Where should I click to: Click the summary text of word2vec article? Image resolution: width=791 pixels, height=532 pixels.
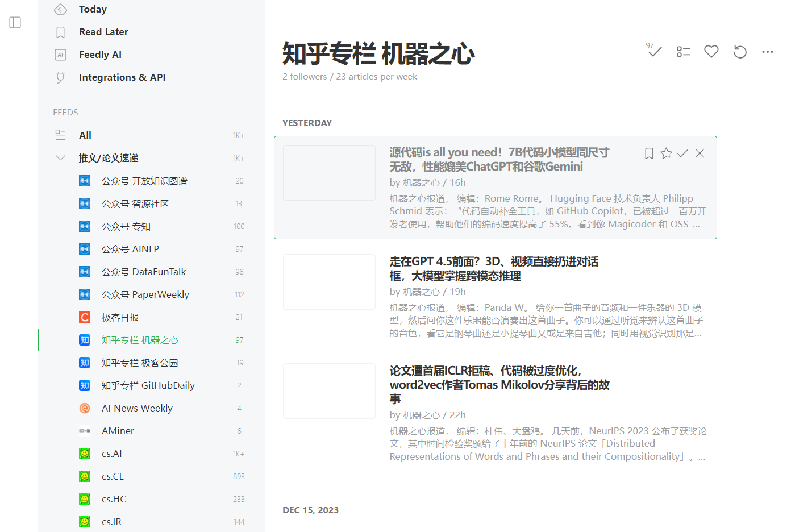pos(548,444)
